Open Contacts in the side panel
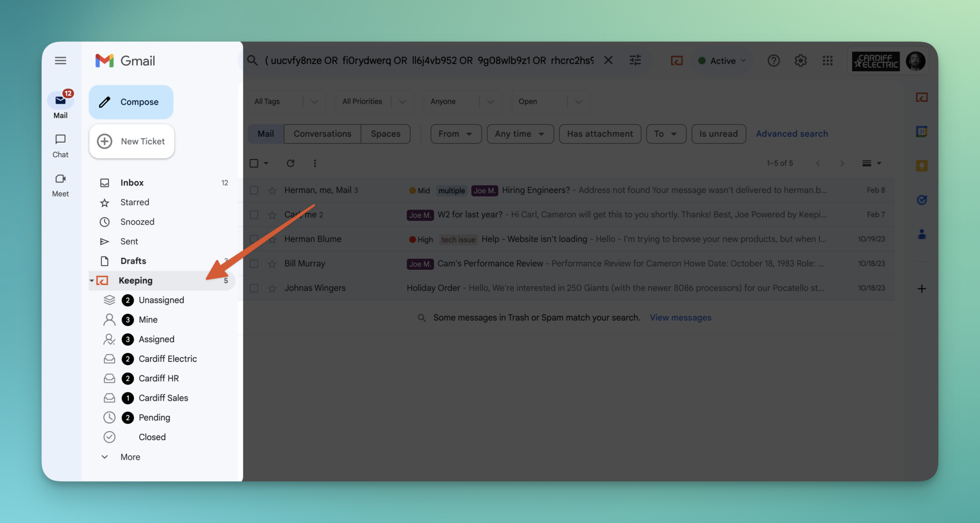The image size is (980, 523). pyautogui.click(x=922, y=234)
